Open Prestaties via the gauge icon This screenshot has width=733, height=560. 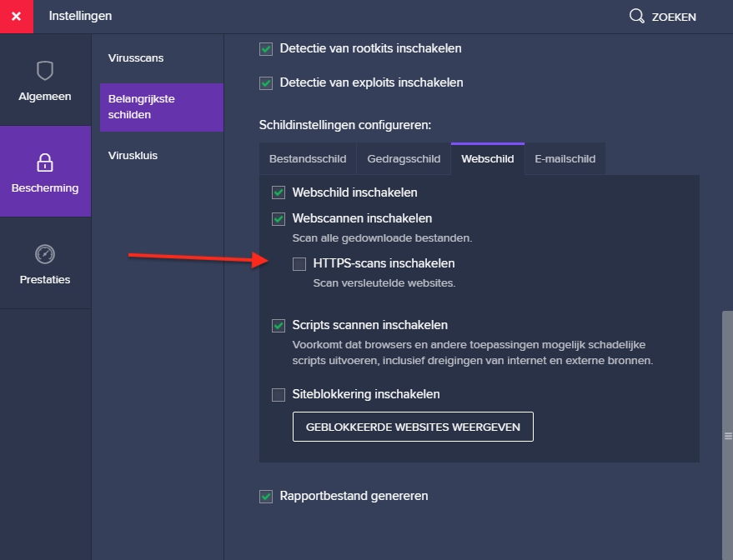[45, 253]
